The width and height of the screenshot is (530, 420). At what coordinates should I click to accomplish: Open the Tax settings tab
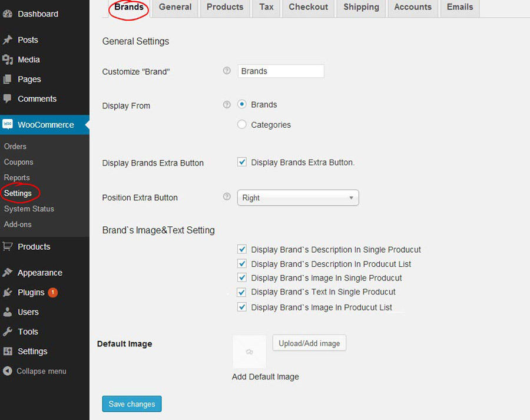[x=266, y=8]
